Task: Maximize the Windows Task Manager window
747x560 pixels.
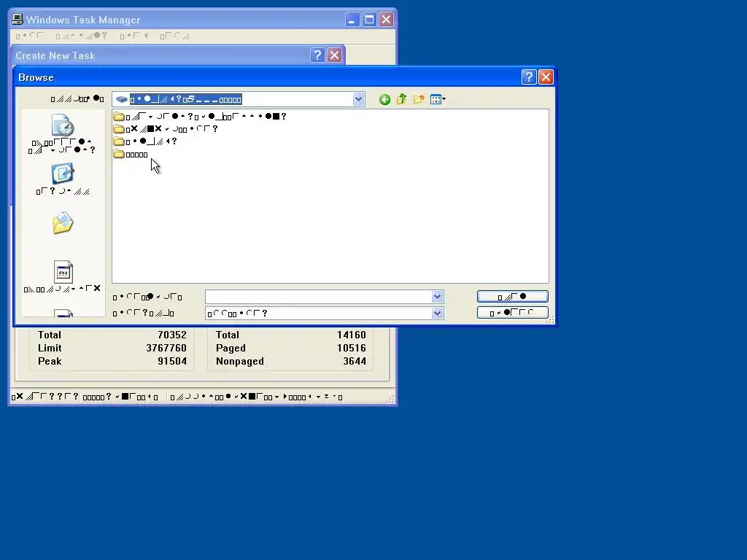Action: click(x=369, y=20)
